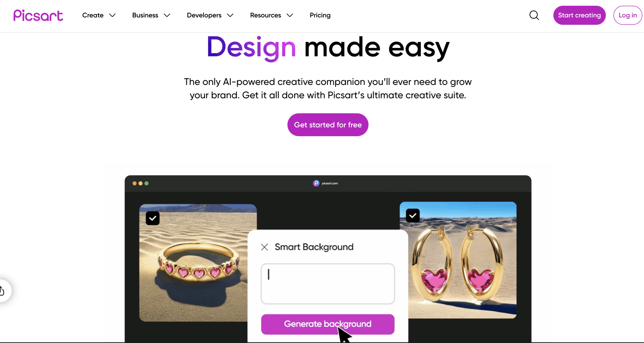Click the picsart.com favicon in the mock browser
Screen dimensions: 644x343
pos(316,183)
